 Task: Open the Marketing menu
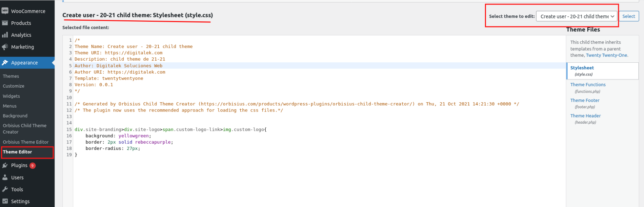pos(22,47)
